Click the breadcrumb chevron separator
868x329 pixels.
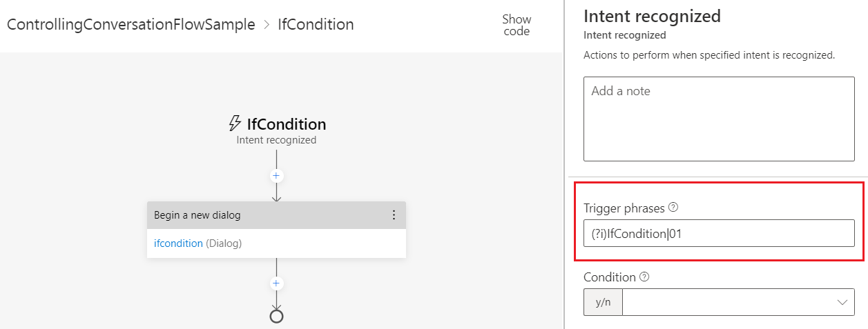pyautogui.click(x=267, y=25)
